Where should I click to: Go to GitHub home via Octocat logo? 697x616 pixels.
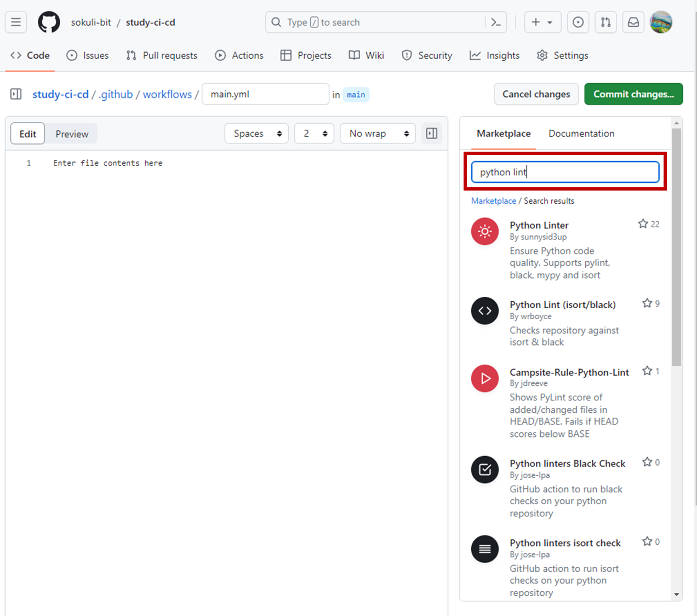click(49, 22)
